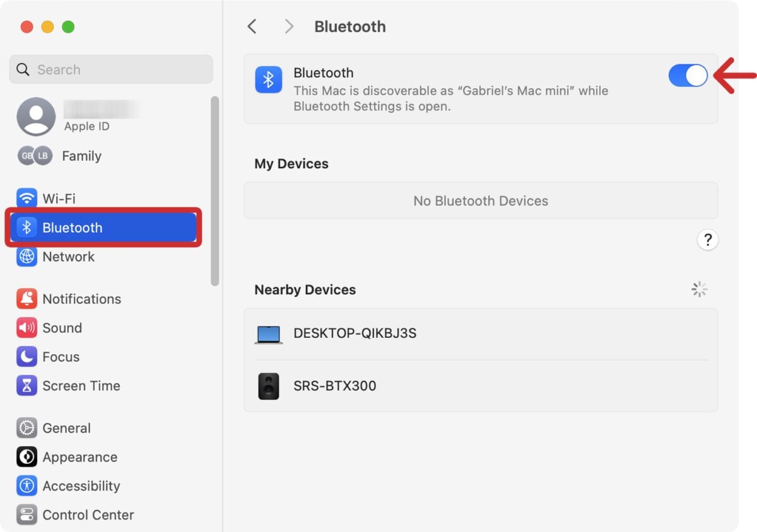Open the Network settings globe icon

coord(26,257)
